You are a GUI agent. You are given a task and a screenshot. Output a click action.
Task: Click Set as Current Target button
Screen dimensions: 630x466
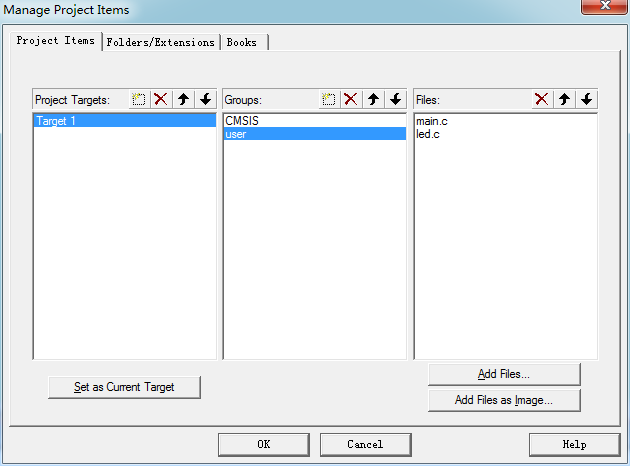[124, 387]
